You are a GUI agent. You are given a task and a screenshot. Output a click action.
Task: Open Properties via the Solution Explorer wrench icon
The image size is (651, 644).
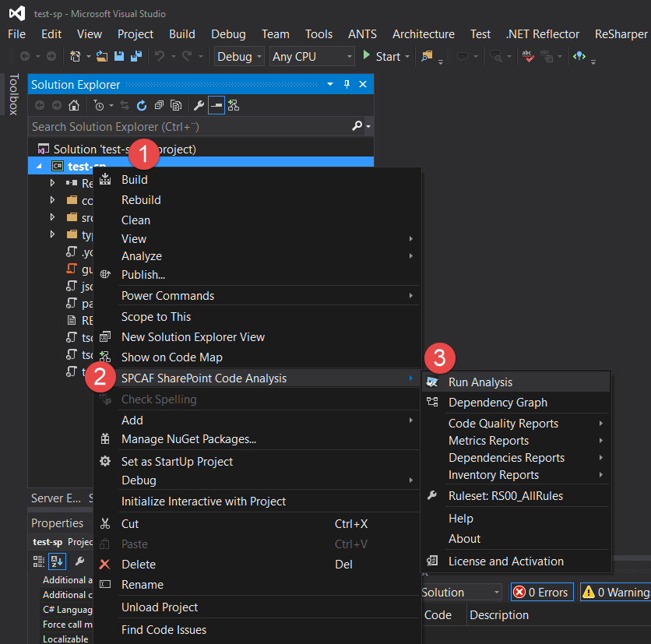(x=199, y=105)
